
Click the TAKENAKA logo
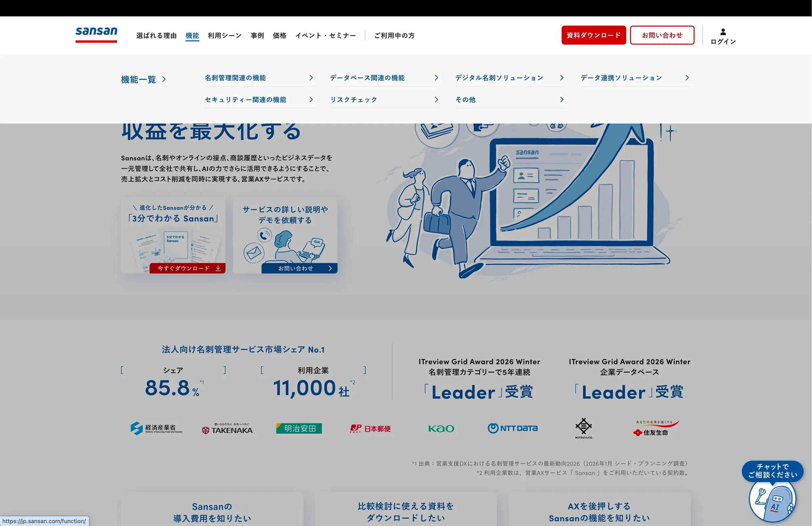point(227,429)
